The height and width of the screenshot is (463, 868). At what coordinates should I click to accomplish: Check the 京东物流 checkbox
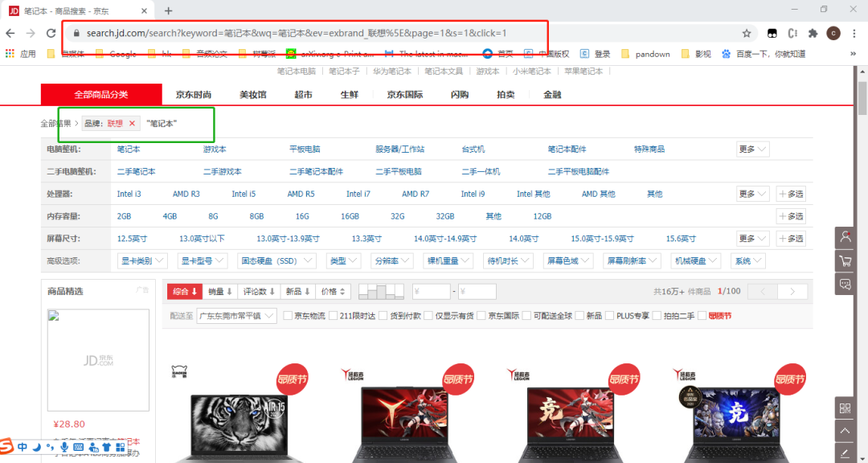tap(288, 316)
